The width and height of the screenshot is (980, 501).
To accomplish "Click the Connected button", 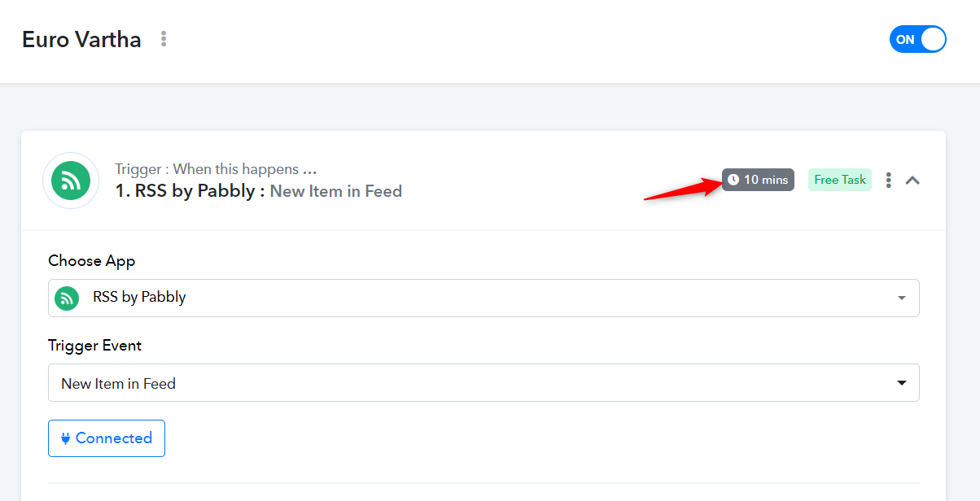I will tap(107, 438).
